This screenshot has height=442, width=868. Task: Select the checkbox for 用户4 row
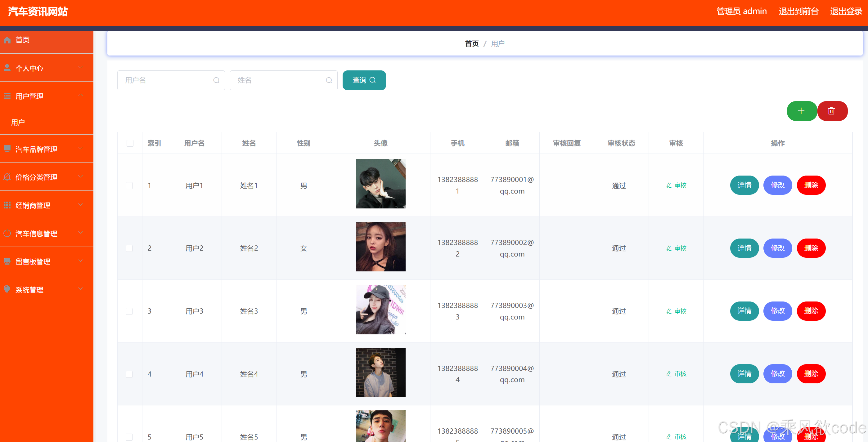[129, 374]
